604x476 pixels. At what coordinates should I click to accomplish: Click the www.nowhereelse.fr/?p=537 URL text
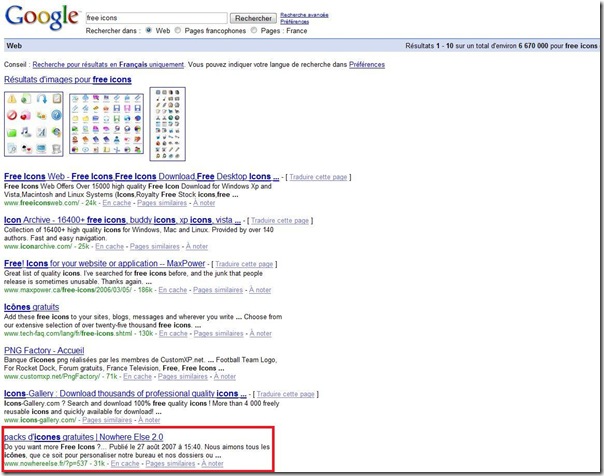click(46, 464)
